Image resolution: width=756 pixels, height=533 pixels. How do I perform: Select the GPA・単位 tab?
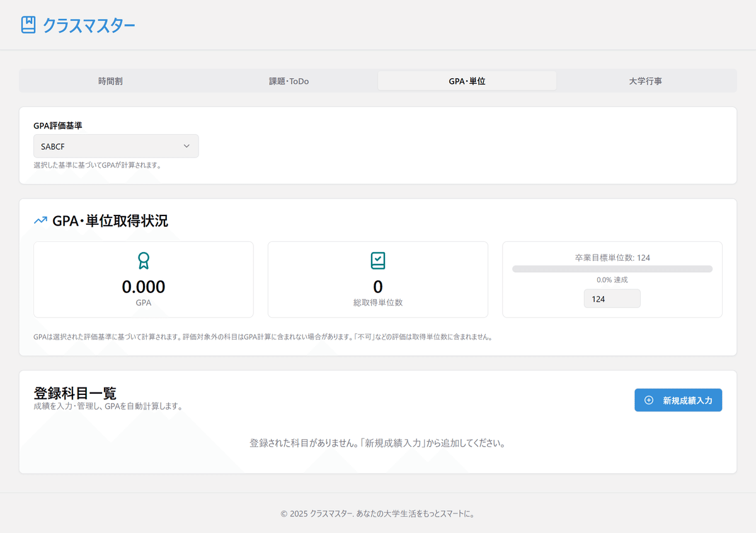pyautogui.click(x=467, y=81)
